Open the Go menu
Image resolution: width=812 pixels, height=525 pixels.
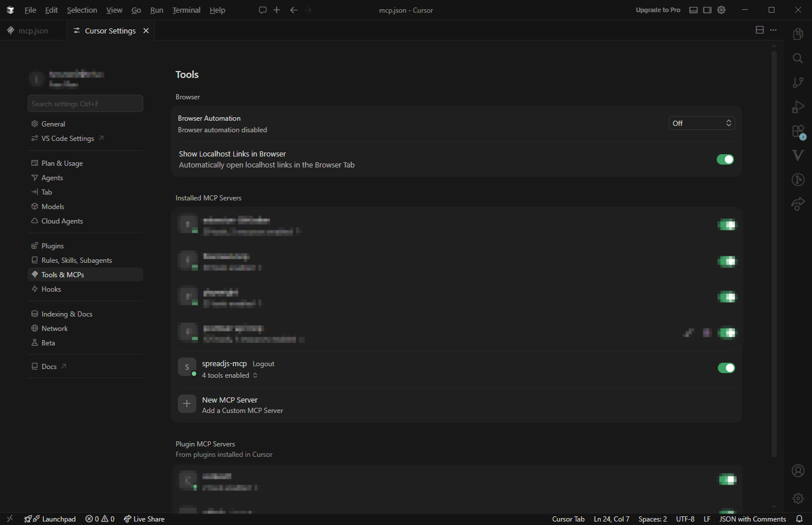pyautogui.click(x=136, y=10)
